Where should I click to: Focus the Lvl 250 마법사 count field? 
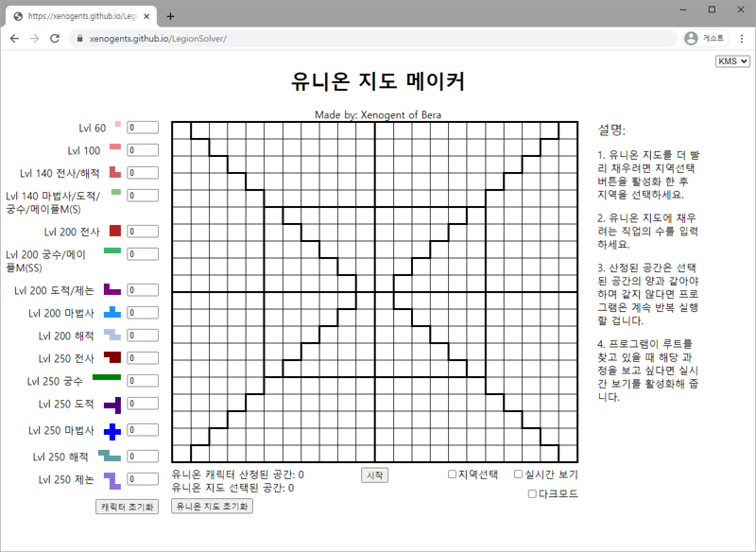pyautogui.click(x=143, y=429)
